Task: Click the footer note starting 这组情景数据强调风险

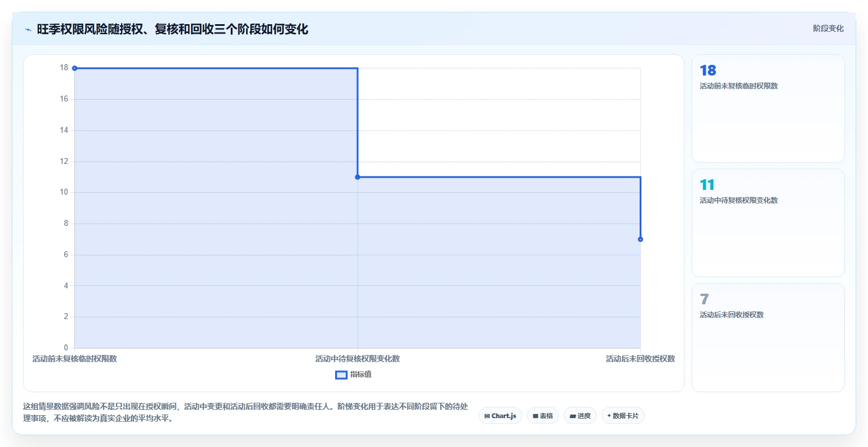Action: 245,413
